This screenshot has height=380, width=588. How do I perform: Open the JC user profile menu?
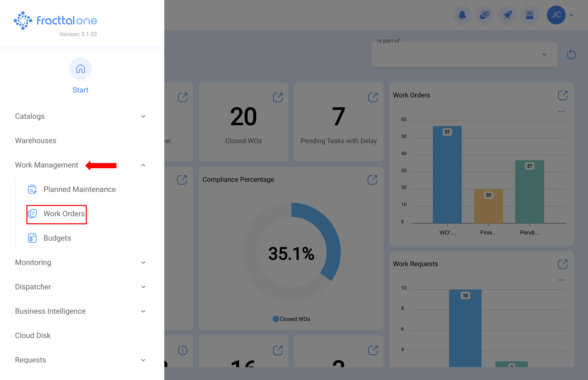pyautogui.click(x=556, y=15)
